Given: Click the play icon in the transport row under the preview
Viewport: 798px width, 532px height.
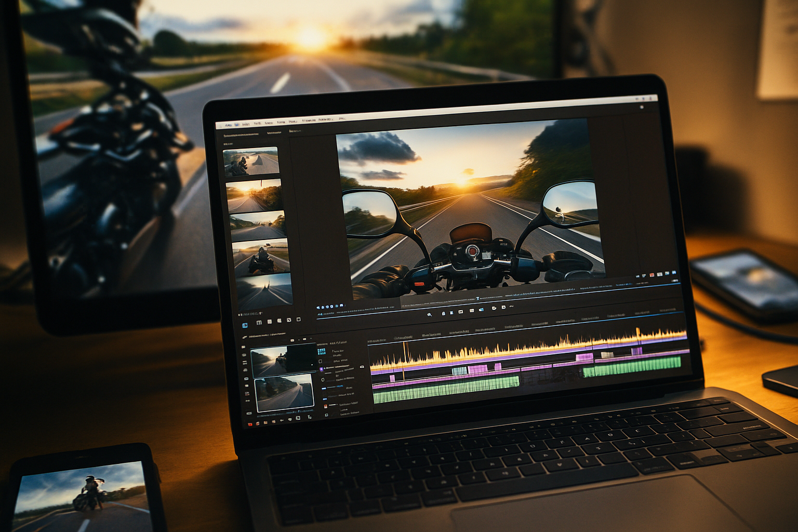Looking at the screenshot, I should click(494, 308).
